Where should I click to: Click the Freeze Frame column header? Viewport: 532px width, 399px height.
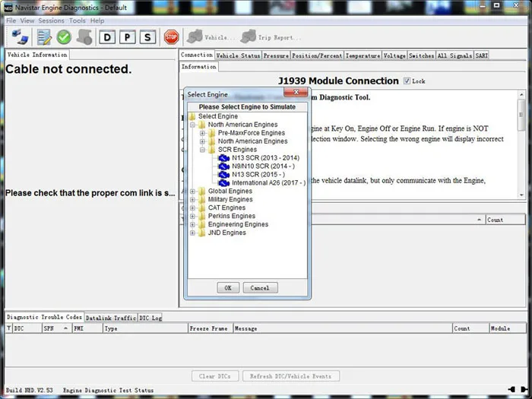tap(211, 328)
